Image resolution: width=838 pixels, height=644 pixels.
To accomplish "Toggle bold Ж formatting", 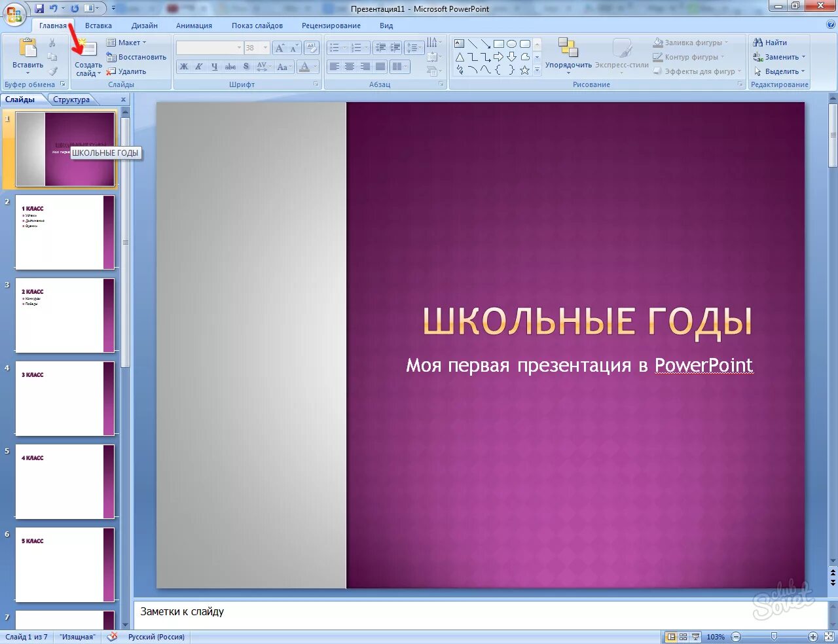I will 183,67.
